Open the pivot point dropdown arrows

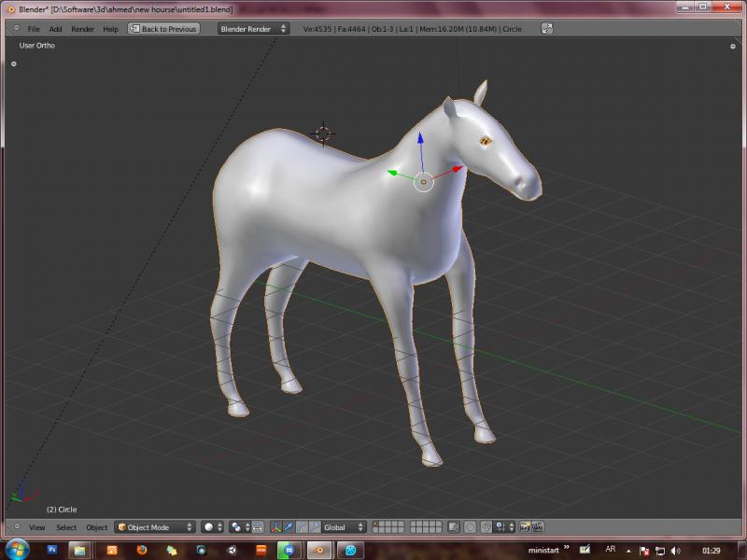247,527
